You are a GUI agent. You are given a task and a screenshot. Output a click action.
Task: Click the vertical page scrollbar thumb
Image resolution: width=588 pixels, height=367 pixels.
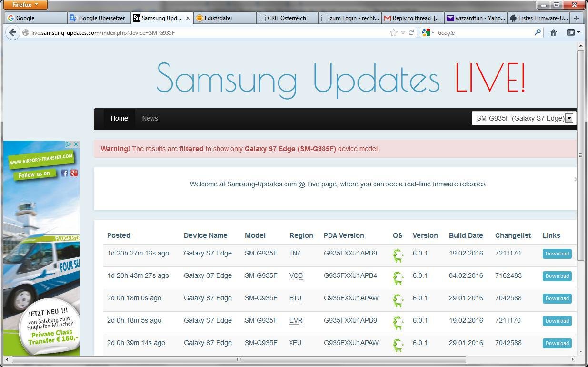pyautogui.click(x=580, y=155)
